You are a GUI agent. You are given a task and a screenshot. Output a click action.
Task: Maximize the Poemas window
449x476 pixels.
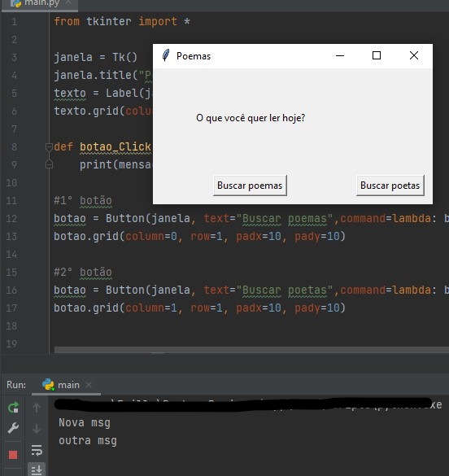click(x=377, y=55)
